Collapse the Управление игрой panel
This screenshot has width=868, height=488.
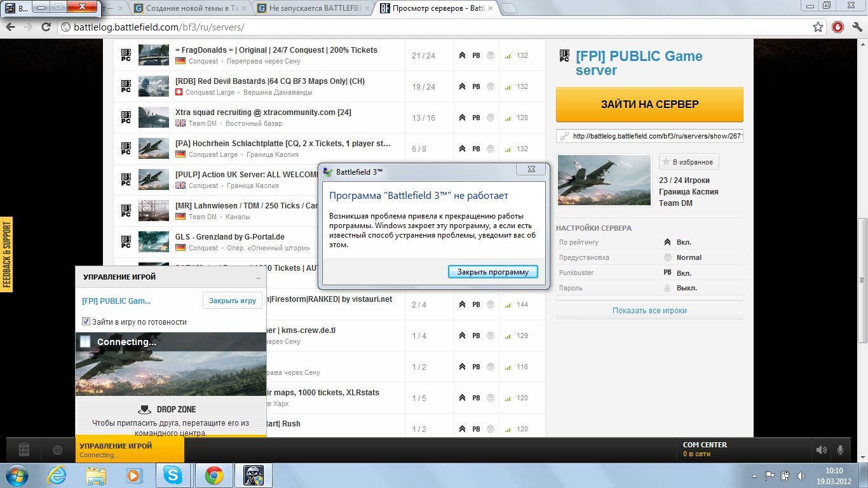tap(258, 278)
